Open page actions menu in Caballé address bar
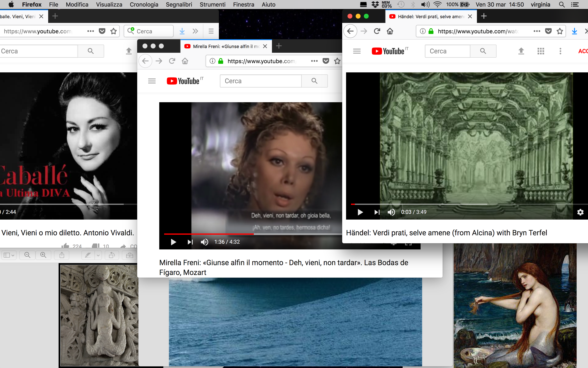Viewport: 588px width, 368px height. (90, 31)
